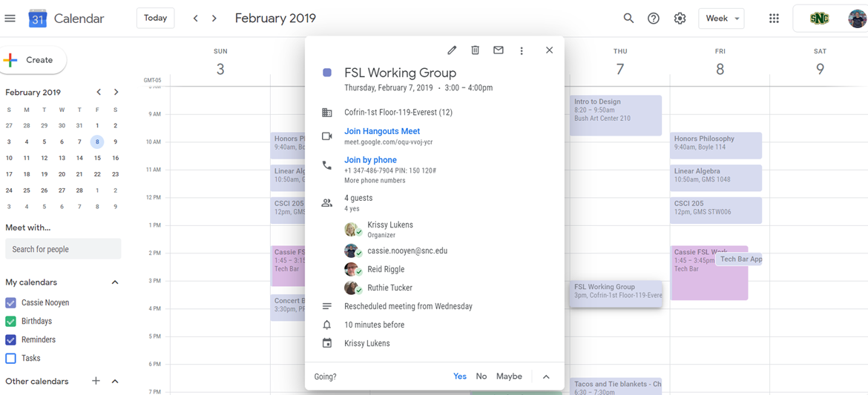Open event options three-dot menu

[x=522, y=50]
